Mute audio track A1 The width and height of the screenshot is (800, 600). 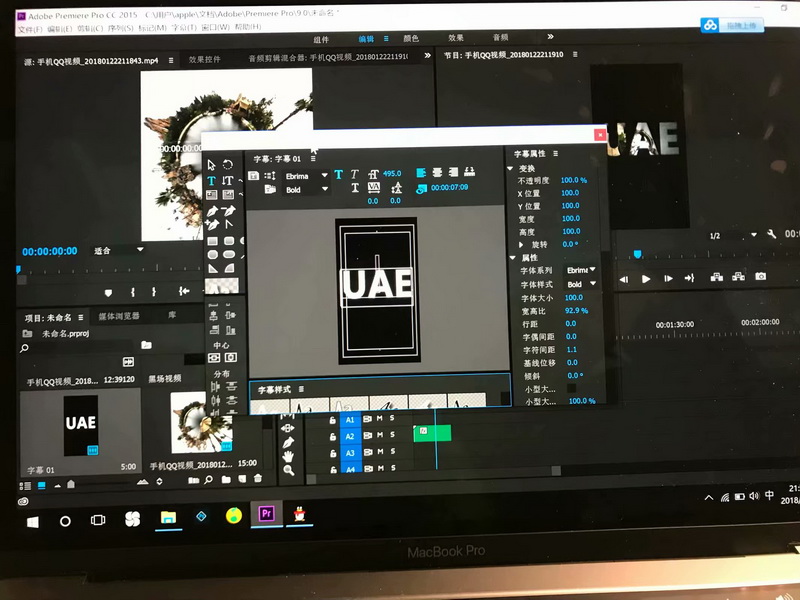coord(380,418)
